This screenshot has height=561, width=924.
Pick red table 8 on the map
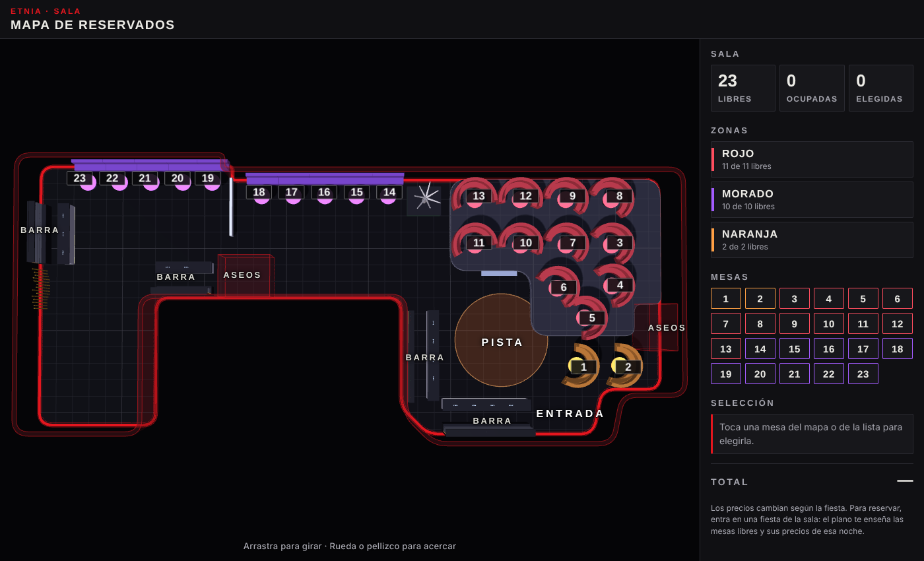pos(619,196)
